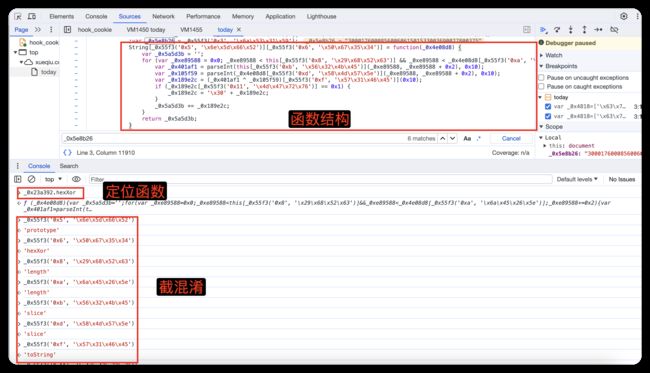650x373 pixels.
Task: Show more navigator tabs chevron
Action: 38,30
